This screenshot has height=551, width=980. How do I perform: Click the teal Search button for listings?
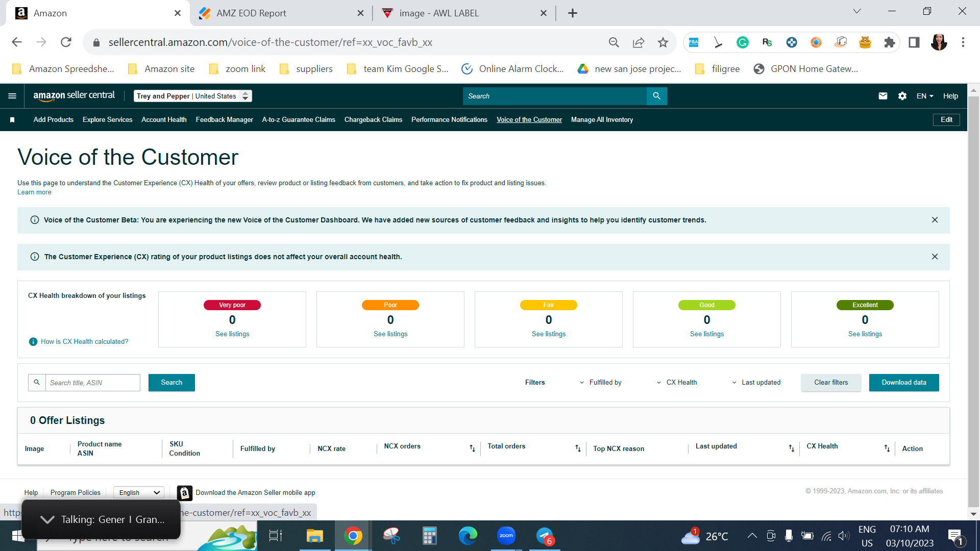coord(171,383)
